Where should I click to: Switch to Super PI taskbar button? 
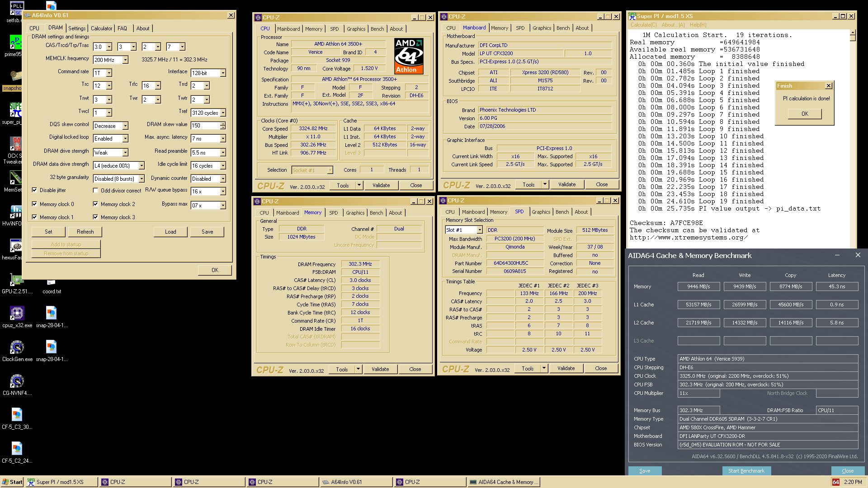[61, 482]
